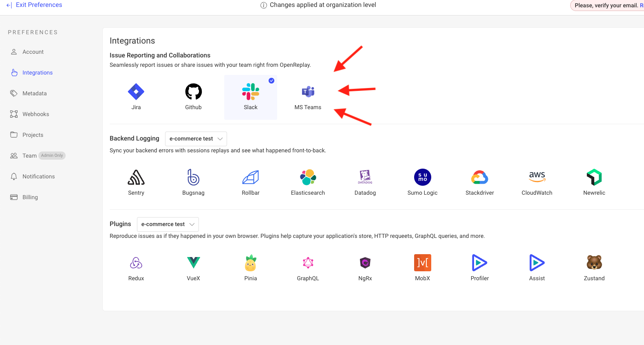
Task: Click the Admin Only badge
Action: [52, 156]
